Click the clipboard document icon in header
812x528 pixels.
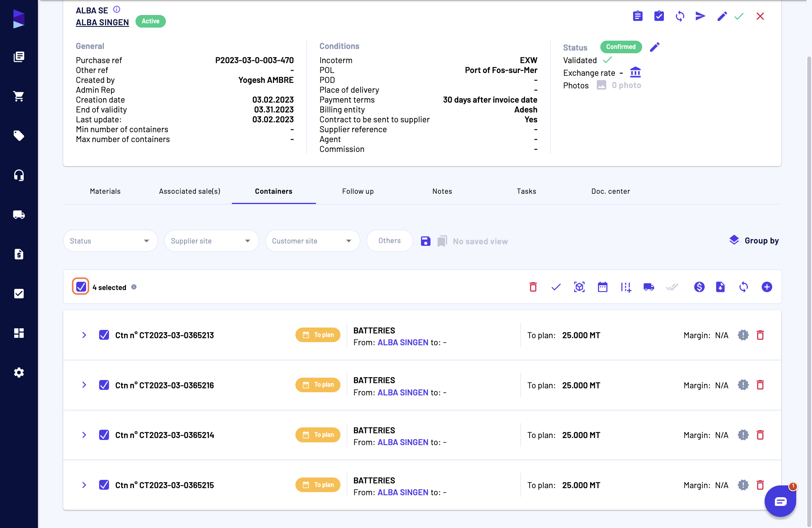click(637, 16)
